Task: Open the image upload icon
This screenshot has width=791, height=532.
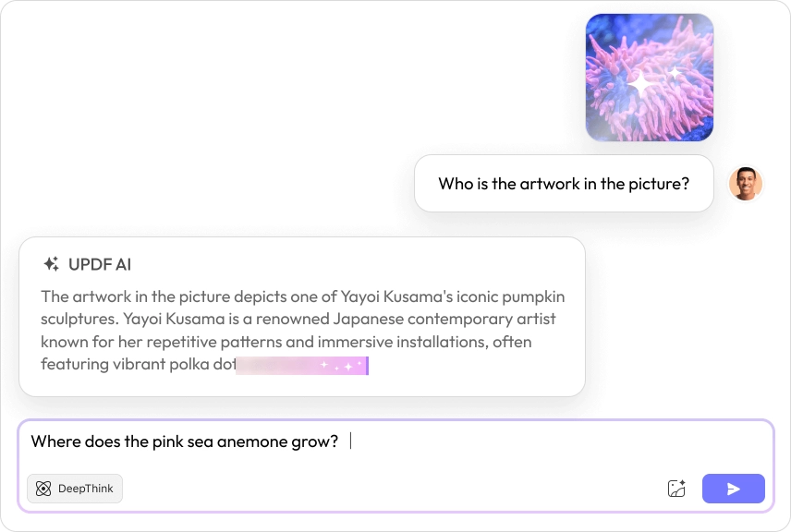Action: pos(676,489)
